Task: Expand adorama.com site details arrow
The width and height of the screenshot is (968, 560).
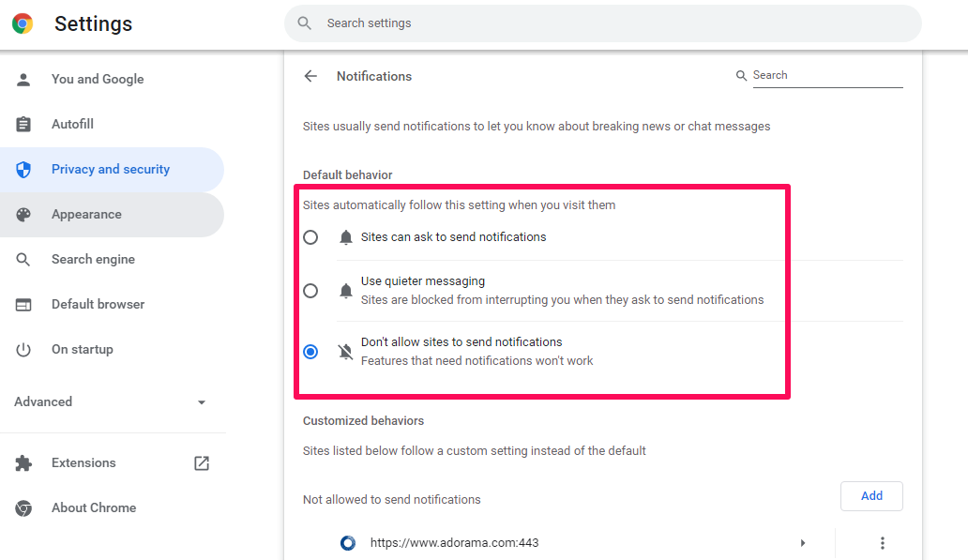Action: point(803,543)
